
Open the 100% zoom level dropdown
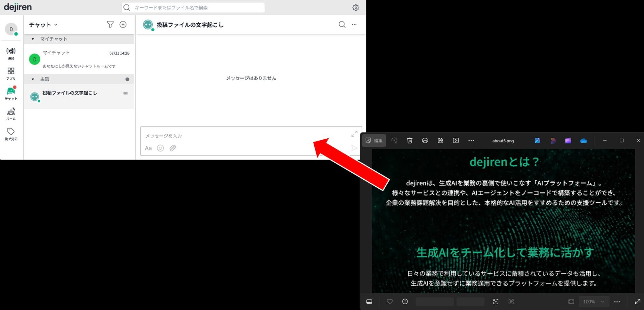click(593, 302)
